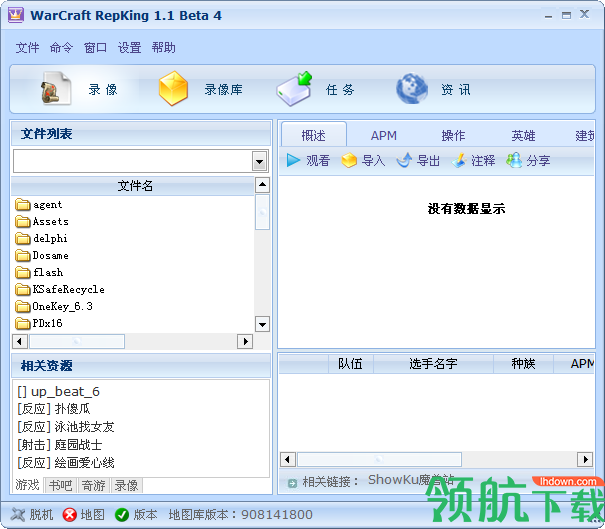This screenshot has height=529, width=605.
Task: Click the red 地图 status icon
Action: (x=69, y=514)
